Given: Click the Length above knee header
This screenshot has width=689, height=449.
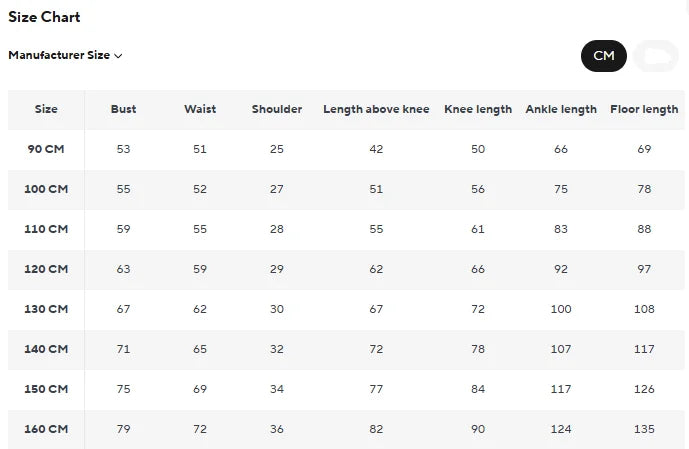Looking at the screenshot, I should tap(376, 109).
